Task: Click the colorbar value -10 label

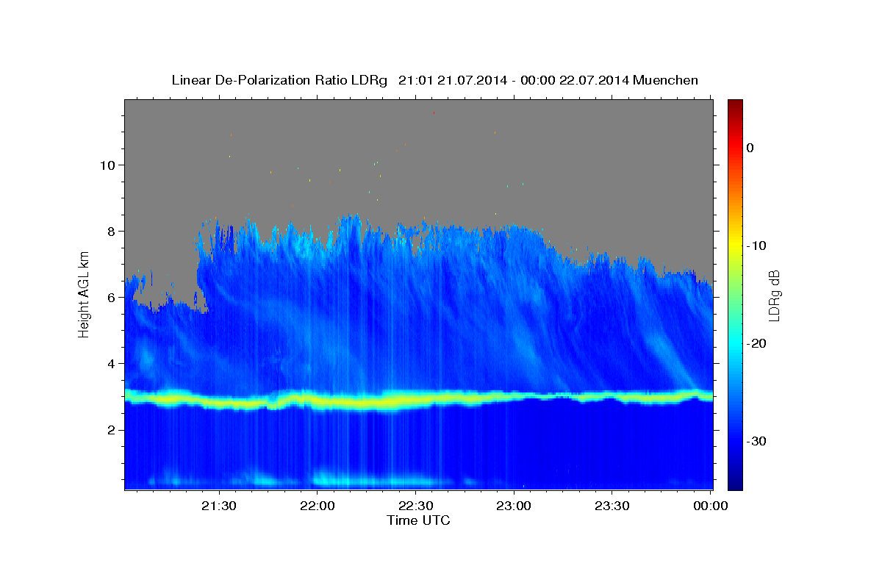Action: tap(756, 245)
